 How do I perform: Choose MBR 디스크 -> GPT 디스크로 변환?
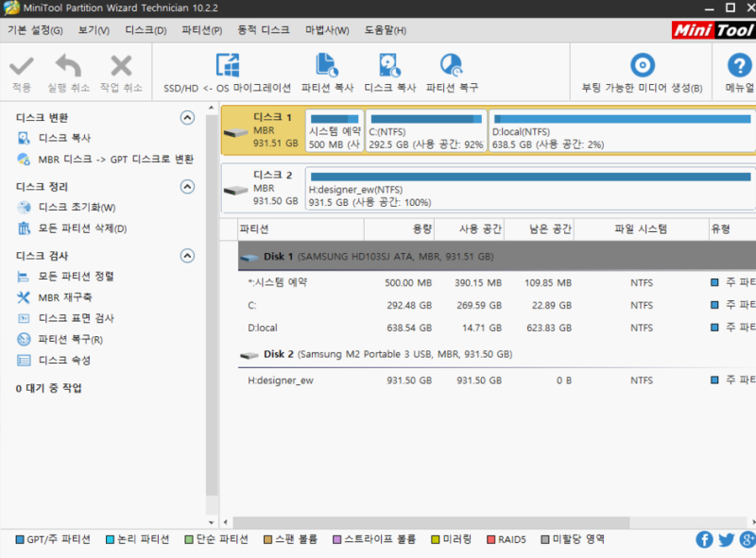click(x=115, y=160)
